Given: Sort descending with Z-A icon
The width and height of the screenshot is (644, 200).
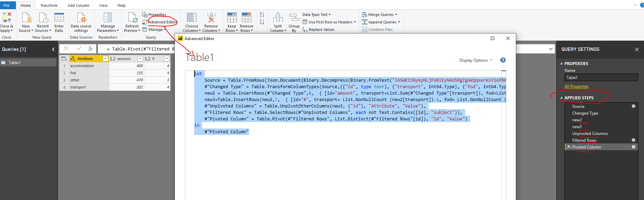Looking at the screenshot, I should pyautogui.click(x=262, y=22).
